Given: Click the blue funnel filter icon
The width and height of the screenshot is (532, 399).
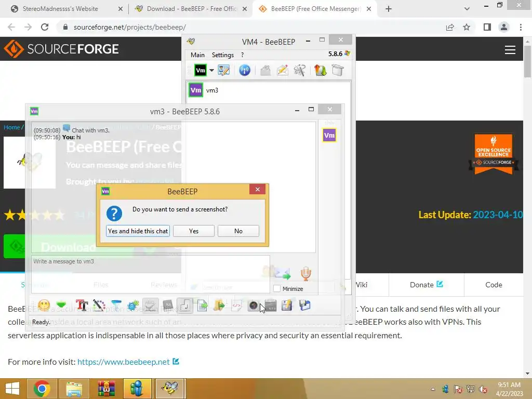Looking at the screenshot, I should 116,305.
